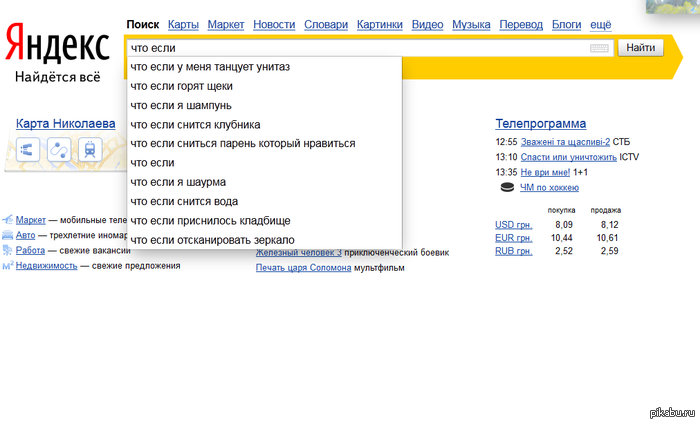This screenshot has height=424, width=700.
Task: Click the M² icon beside Недвижимость
Action: pos(7,266)
